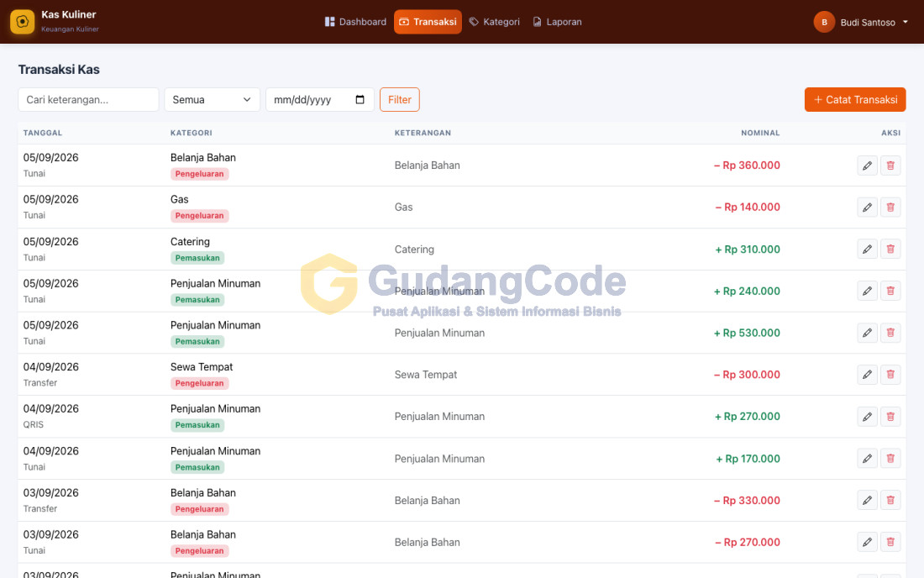Click the Pengeluaran badge under Sewa Tempat

tap(199, 383)
